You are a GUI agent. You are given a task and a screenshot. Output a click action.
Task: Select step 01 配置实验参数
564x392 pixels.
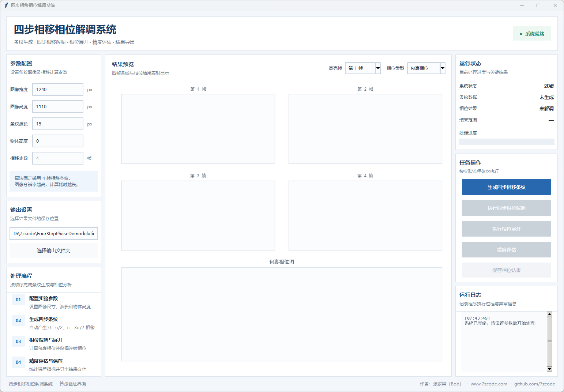coord(54,302)
